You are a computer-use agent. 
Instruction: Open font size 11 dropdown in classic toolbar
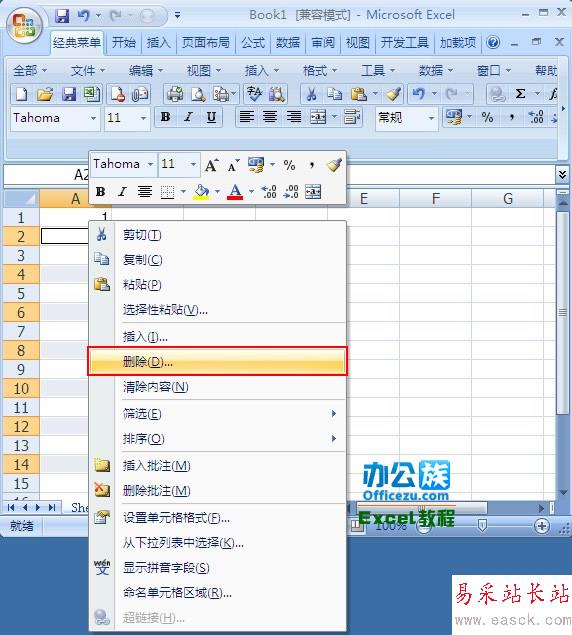pos(143,118)
